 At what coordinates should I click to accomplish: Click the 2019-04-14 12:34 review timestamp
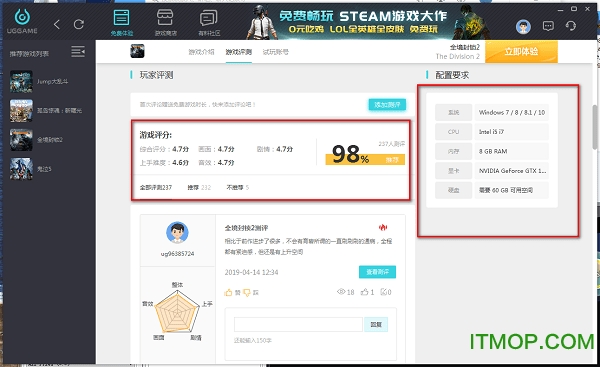251,272
